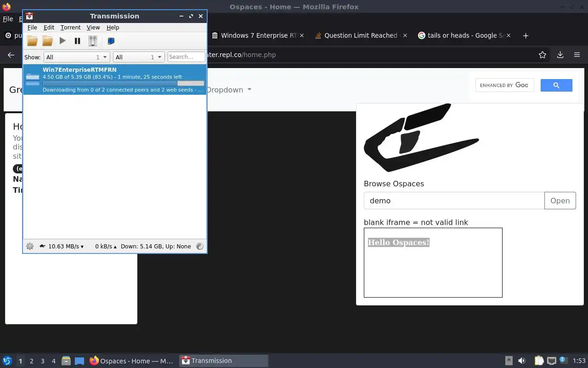The height and width of the screenshot is (368, 588).
Task: Click the second folder icon in Transmission toolbar
Action: pos(47,41)
